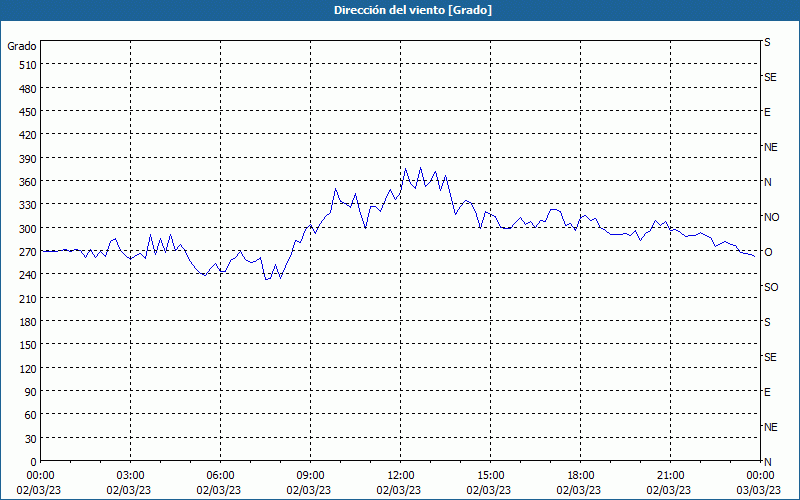Viewport: 800px width, 500px height.
Task: Click the 00:00 03/03/23 time label
Action: 760,483
